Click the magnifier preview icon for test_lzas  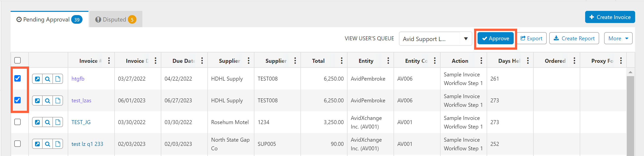(48, 101)
